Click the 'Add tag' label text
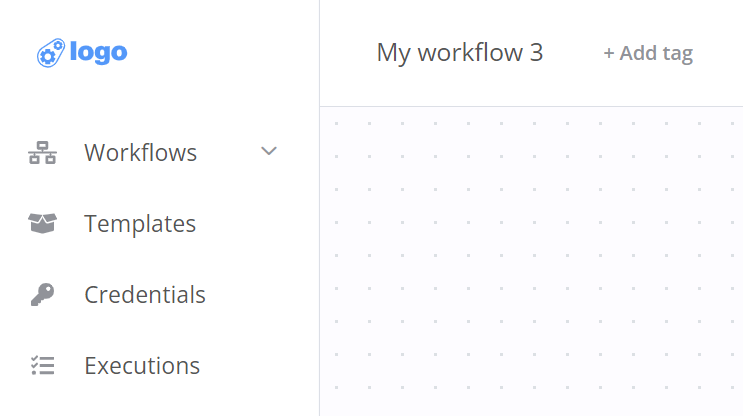Viewport: 743px width, 416px height. [x=656, y=54]
